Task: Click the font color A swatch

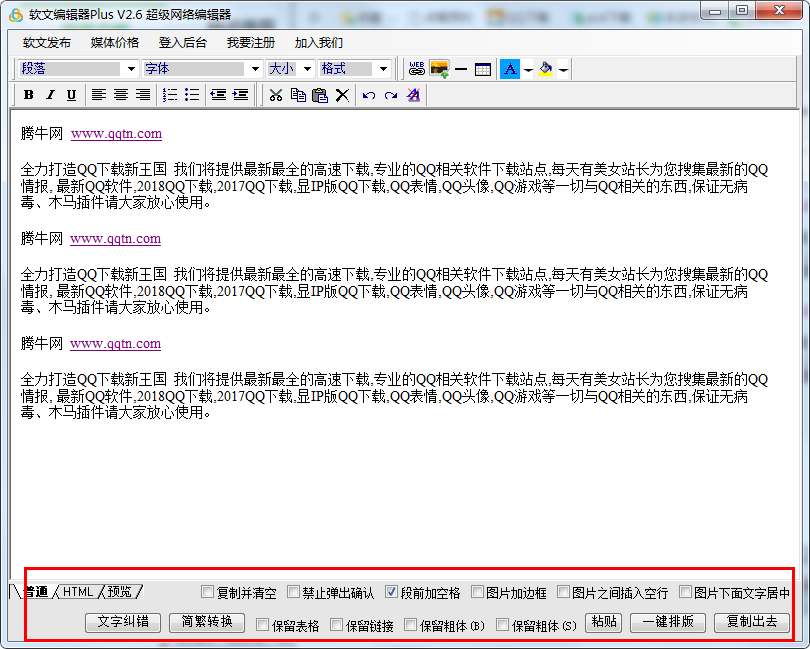Action: click(x=510, y=69)
